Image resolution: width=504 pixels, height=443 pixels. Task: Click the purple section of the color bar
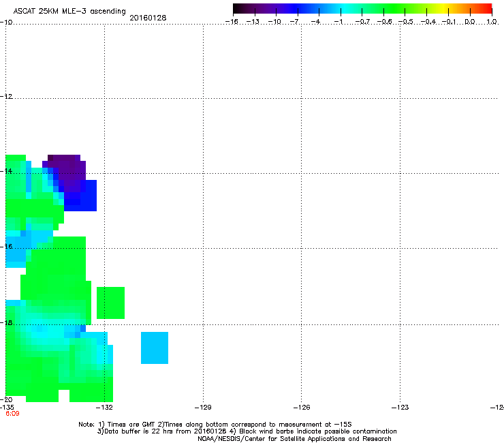[267, 9]
